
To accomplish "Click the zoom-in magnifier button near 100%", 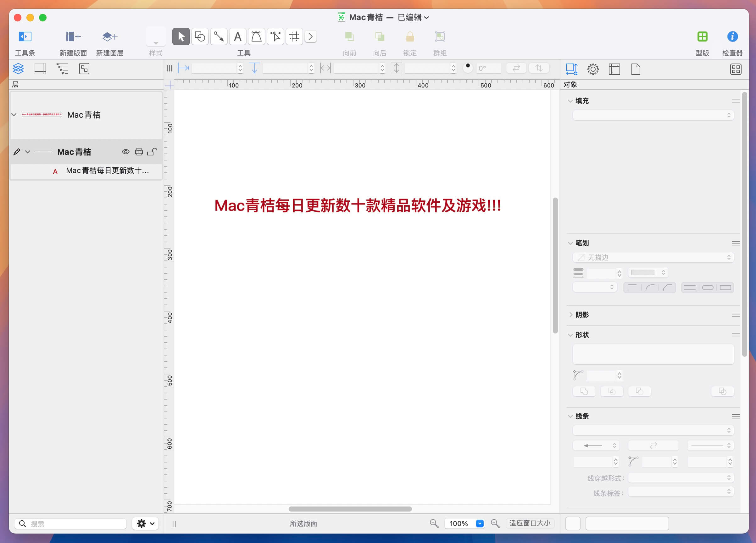I will 495,524.
